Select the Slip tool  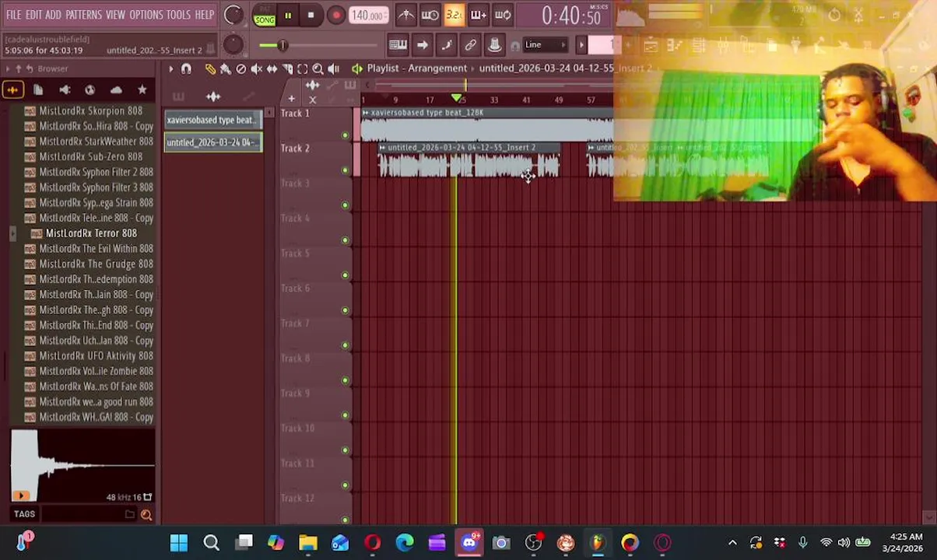272,69
